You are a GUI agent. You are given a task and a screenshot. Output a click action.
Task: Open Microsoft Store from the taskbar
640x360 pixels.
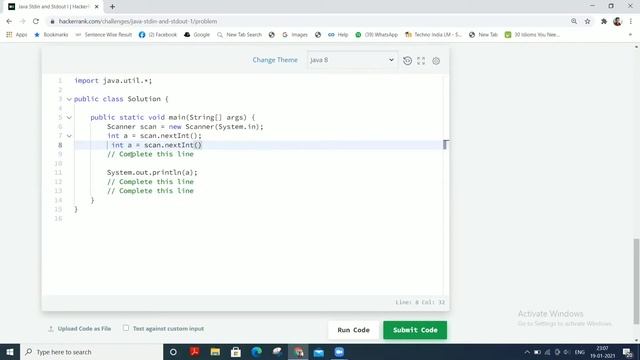point(236,352)
